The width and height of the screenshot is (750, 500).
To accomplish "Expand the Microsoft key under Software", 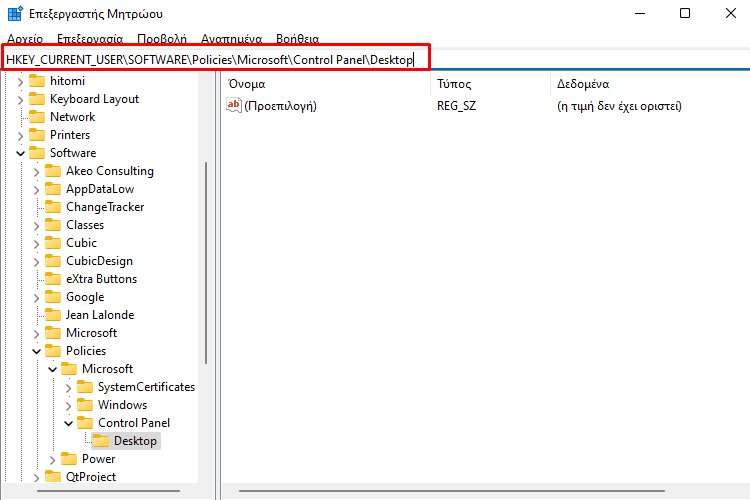I will click(x=36, y=334).
